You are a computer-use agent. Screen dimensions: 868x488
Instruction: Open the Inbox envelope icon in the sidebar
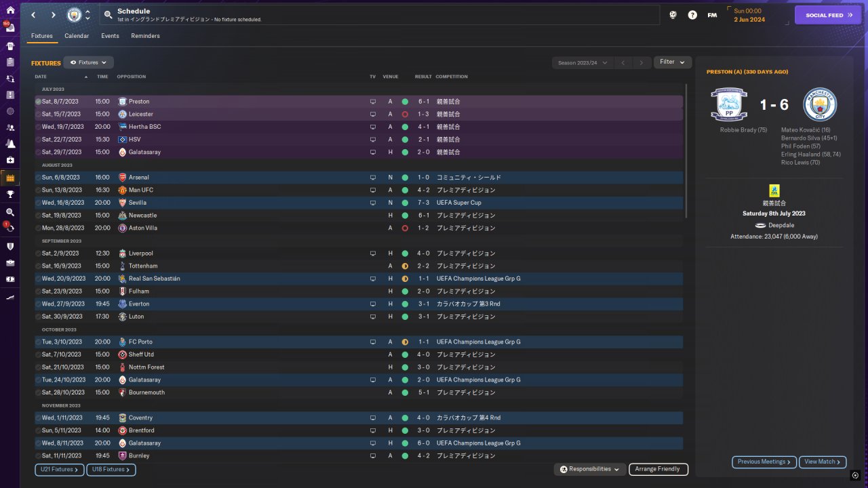tap(10, 28)
